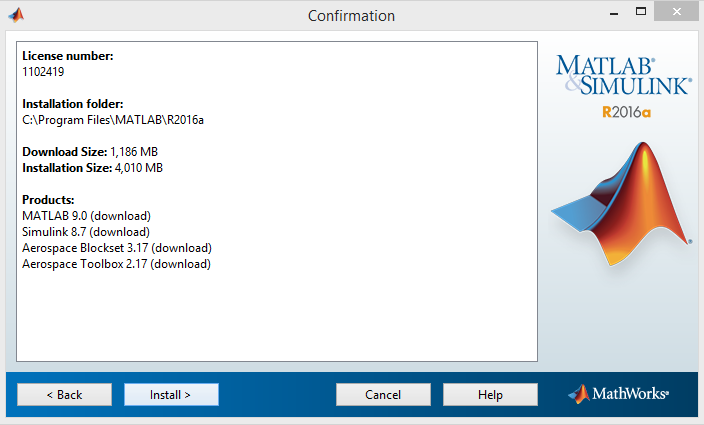Click the R2016a release label
The height and width of the screenshot is (425, 704).
pyautogui.click(x=626, y=112)
